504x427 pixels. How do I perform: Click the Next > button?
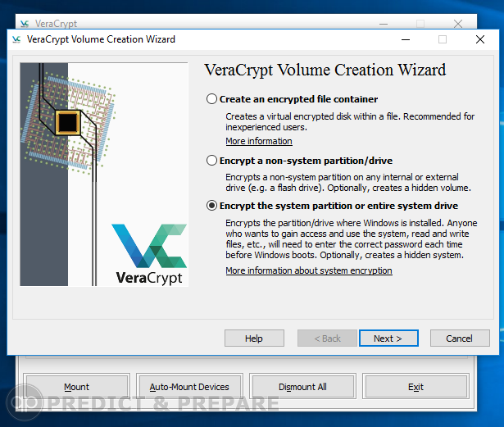[388, 338]
